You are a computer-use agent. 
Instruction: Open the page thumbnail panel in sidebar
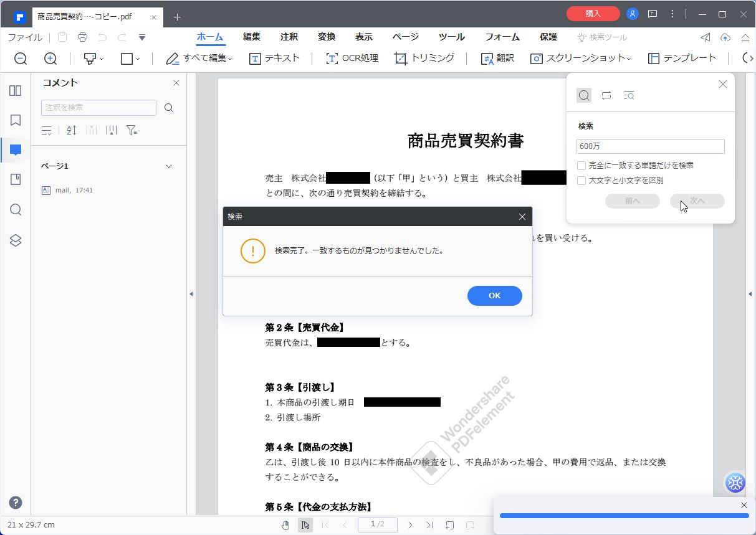(15, 90)
